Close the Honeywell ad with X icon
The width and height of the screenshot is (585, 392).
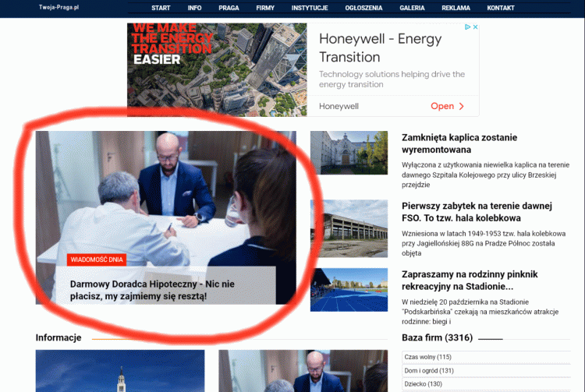(x=475, y=26)
